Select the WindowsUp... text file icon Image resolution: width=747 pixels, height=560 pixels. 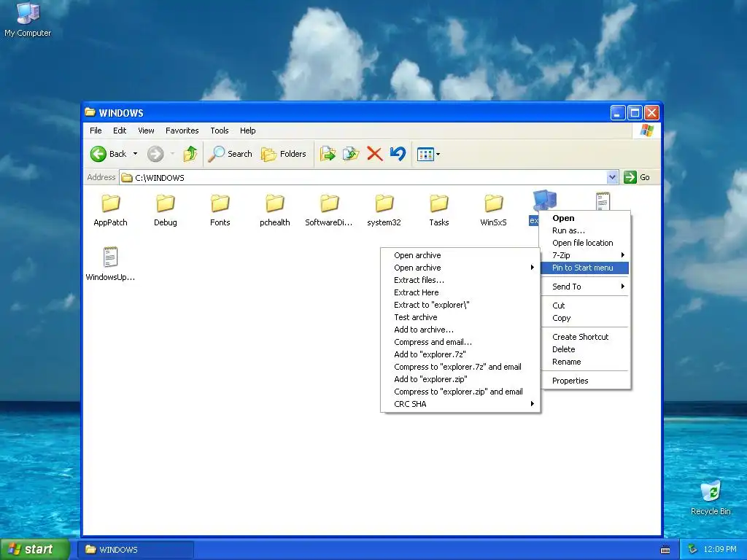111,257
